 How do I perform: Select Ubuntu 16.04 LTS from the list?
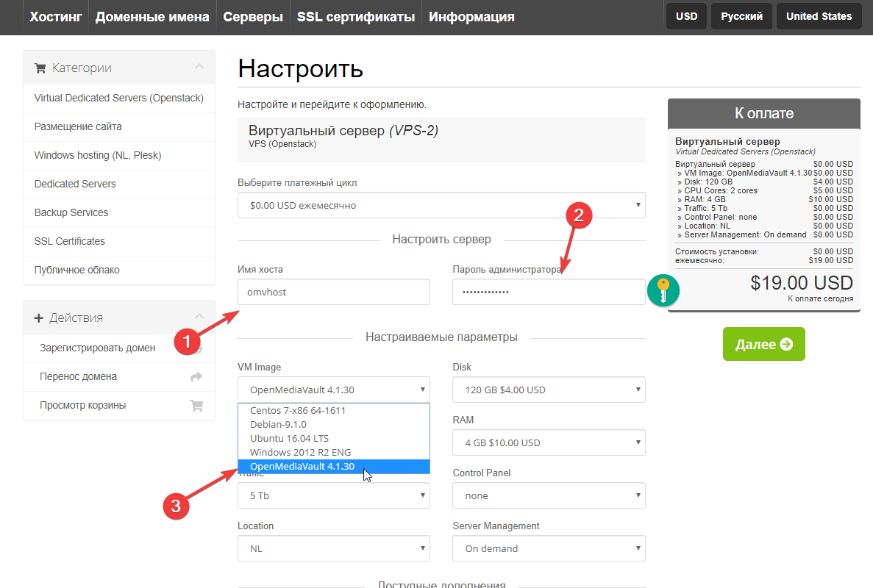point(289,438)
